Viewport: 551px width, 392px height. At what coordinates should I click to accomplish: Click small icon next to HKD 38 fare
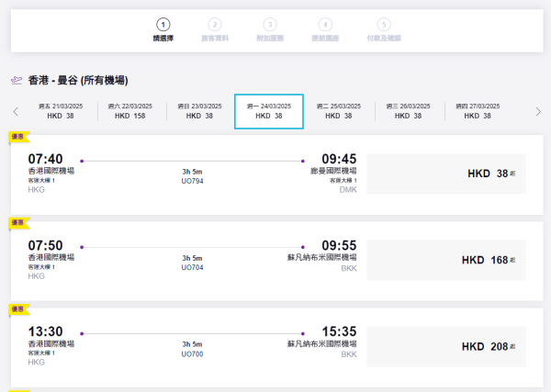point(512,174)
